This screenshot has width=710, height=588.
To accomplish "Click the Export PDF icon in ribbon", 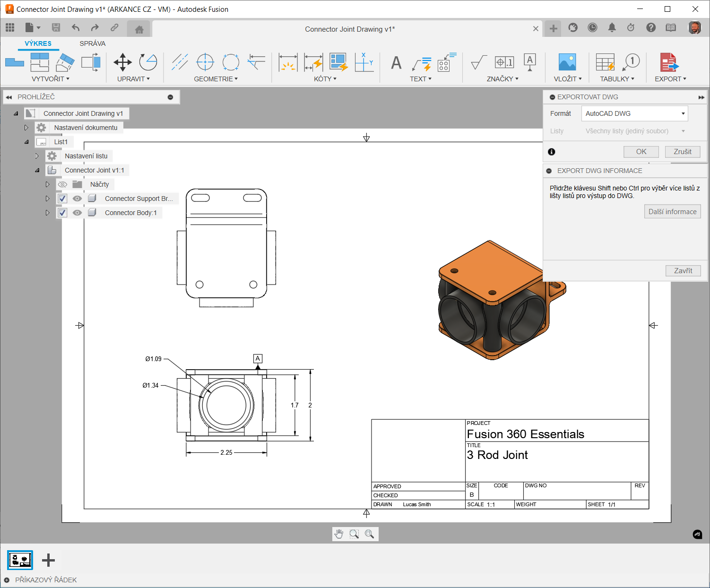I will click(669, 62).
